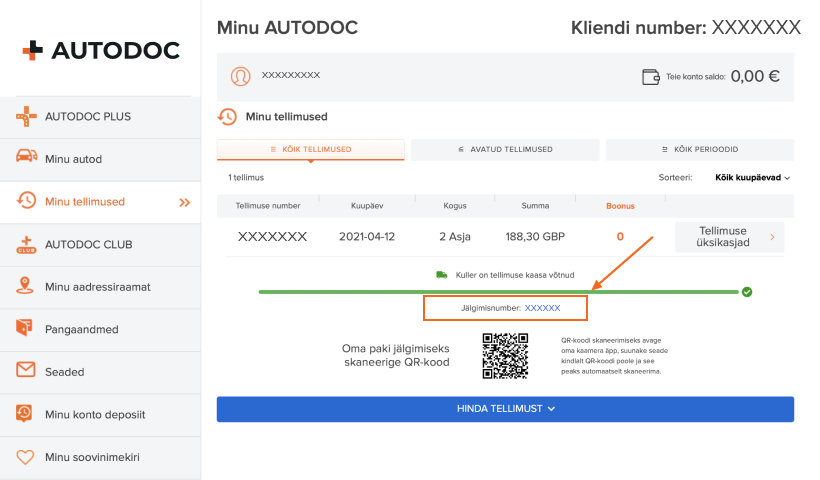Click the Pangaandmed card icon

pos(26,328)
